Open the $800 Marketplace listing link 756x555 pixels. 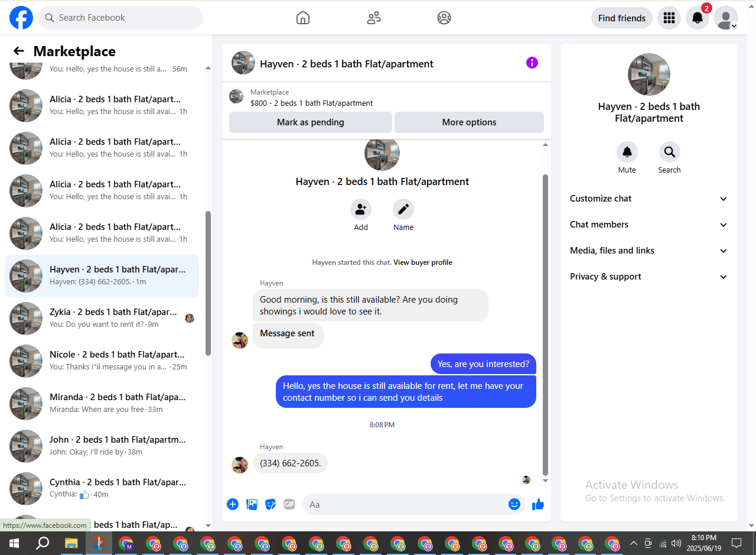pyautogui.click(x=312, y=103)
